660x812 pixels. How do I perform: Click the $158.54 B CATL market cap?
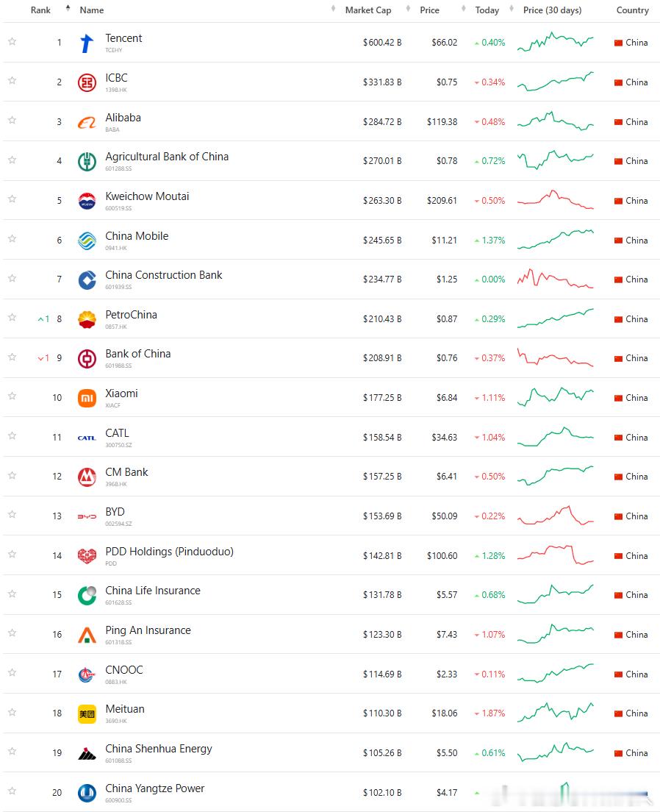(382, 438)
